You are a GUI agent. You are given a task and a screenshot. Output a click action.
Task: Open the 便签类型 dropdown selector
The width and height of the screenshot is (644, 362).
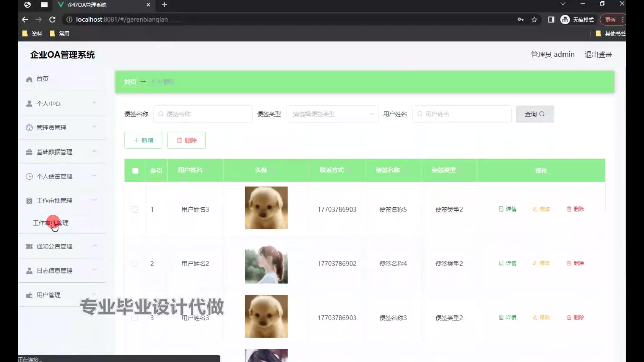tap(332, 114)
